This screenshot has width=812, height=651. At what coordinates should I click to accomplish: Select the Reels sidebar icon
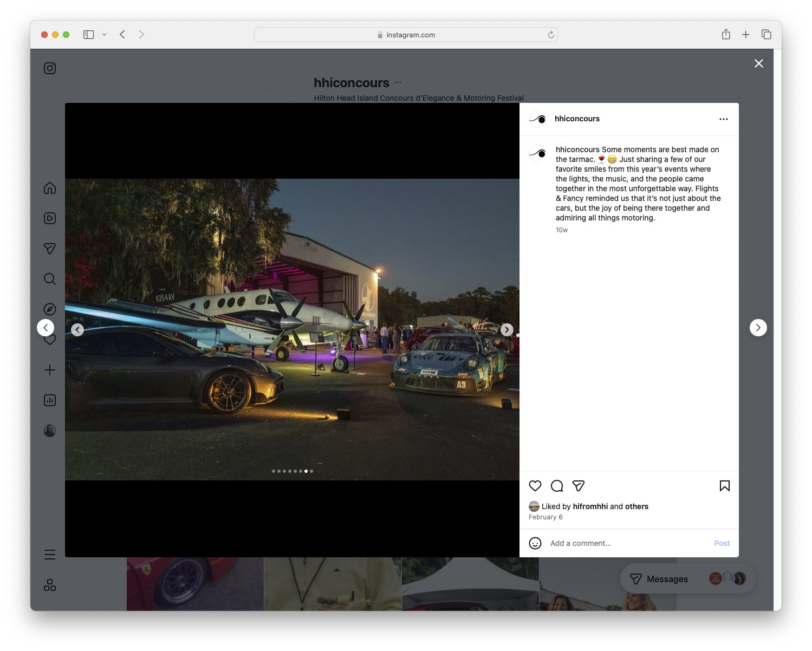coord(49,218)
